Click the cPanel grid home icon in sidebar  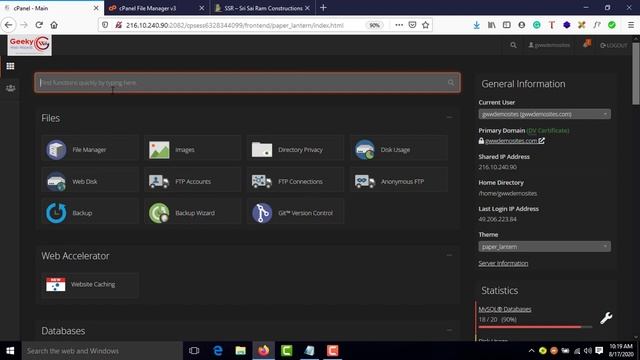[x=10, y=66]
